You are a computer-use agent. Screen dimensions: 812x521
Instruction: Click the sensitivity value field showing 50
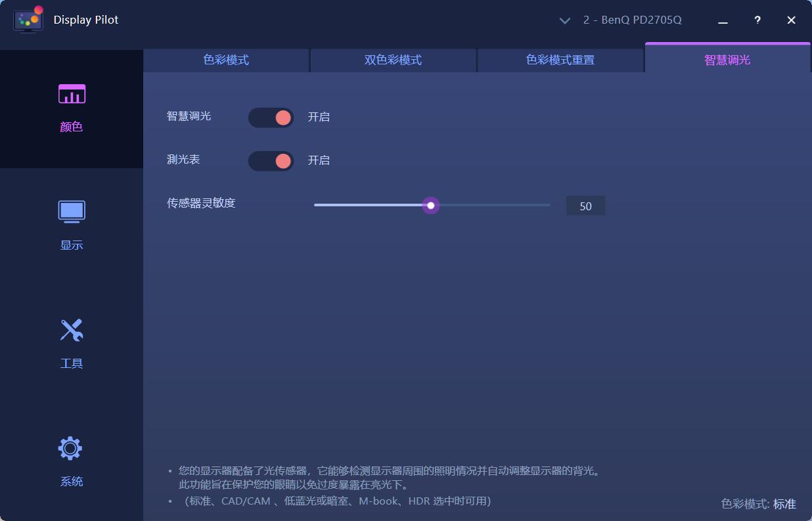[x=585, y=205]
